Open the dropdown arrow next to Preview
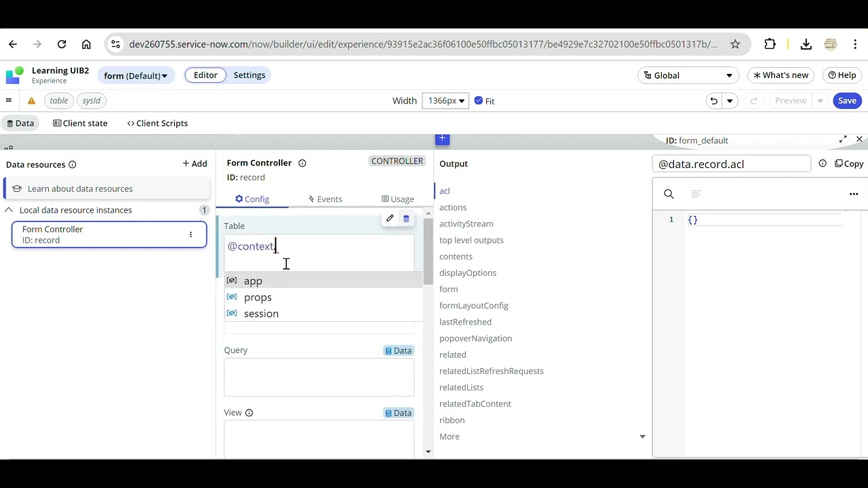Screen dimensions: 868x488 [820, 101]
